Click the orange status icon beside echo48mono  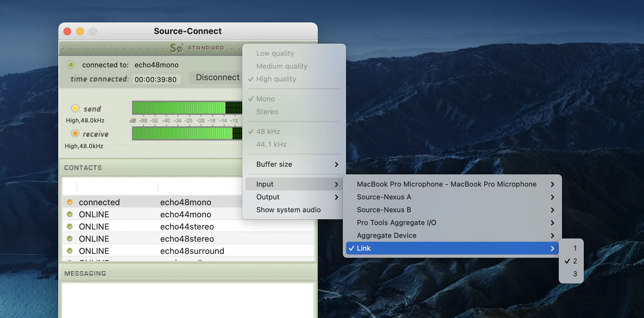(70, 202)
